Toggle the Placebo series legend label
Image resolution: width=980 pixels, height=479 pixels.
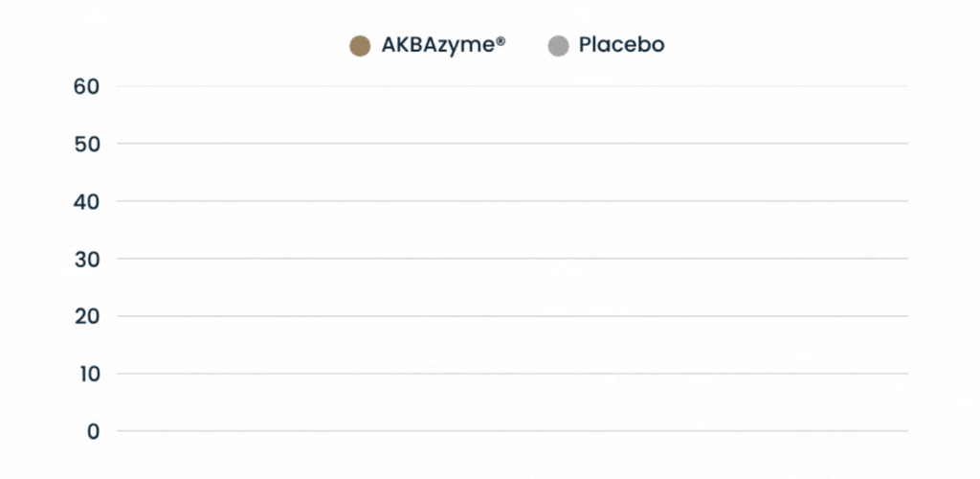pyautogui.click(x=621, y=45)
